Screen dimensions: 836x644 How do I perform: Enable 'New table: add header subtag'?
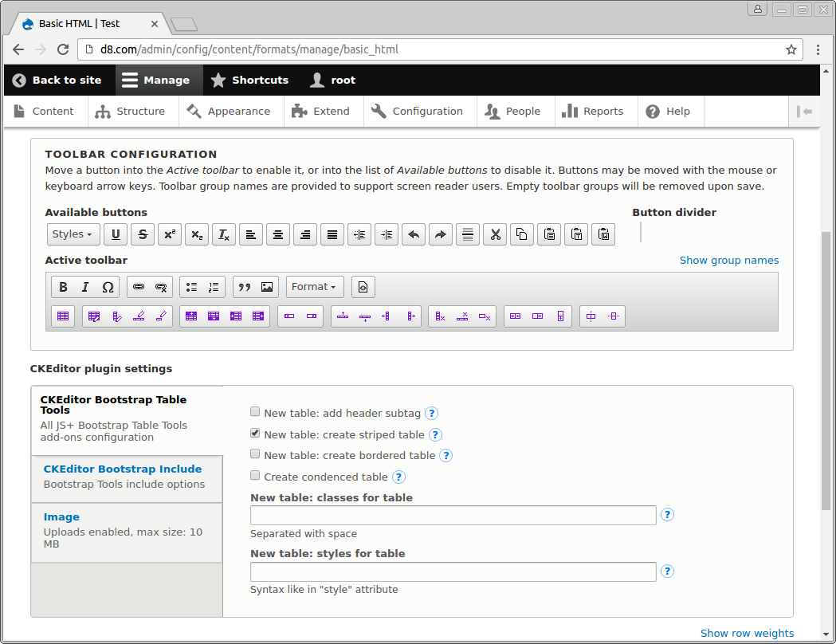tap(255, 410)
